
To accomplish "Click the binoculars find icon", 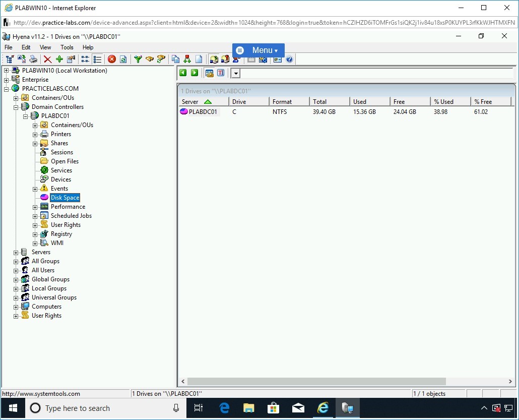I will click(150, 59).
